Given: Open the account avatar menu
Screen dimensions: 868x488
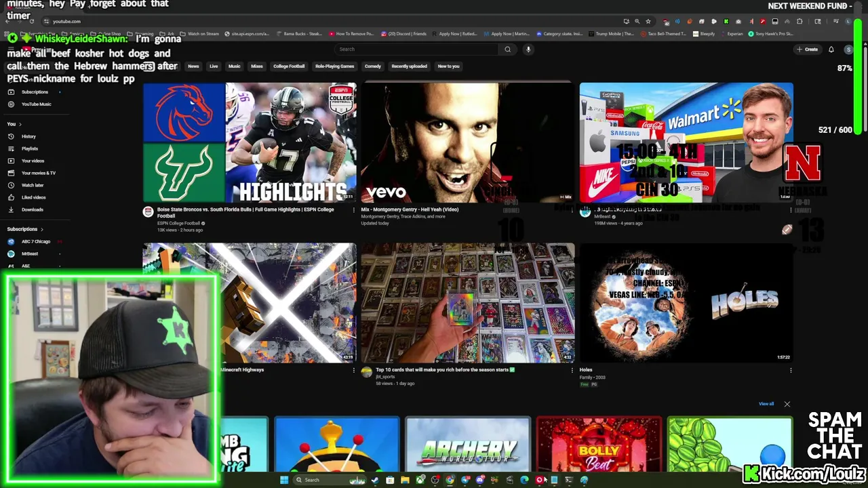Looking at the screenshot, I should [848, 49].
